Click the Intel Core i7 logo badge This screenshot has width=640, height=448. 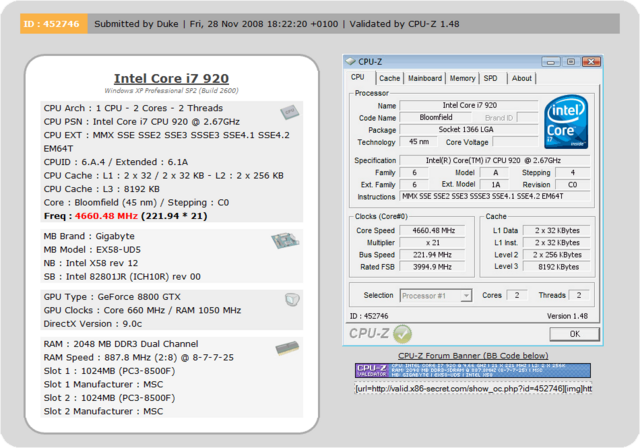coord(566,122)
